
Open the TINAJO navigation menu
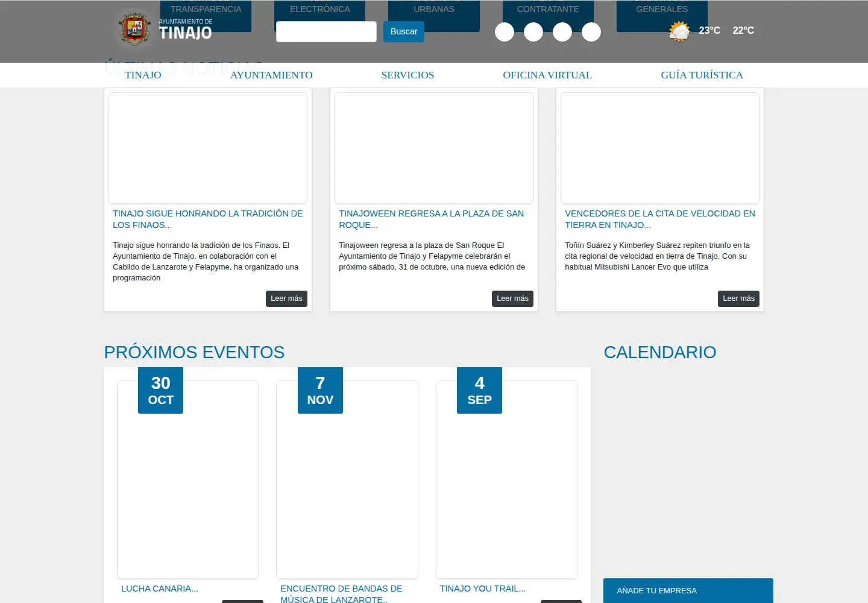tap(143, 75)
